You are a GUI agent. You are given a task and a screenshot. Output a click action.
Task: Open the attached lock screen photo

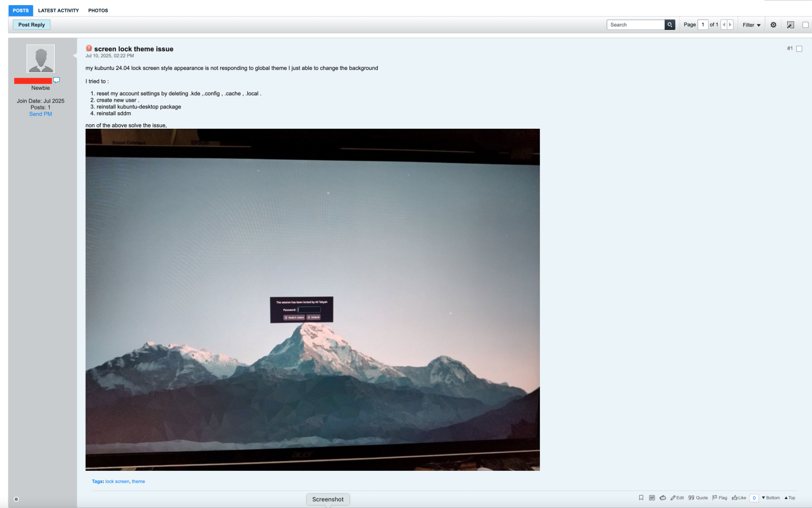313,300
